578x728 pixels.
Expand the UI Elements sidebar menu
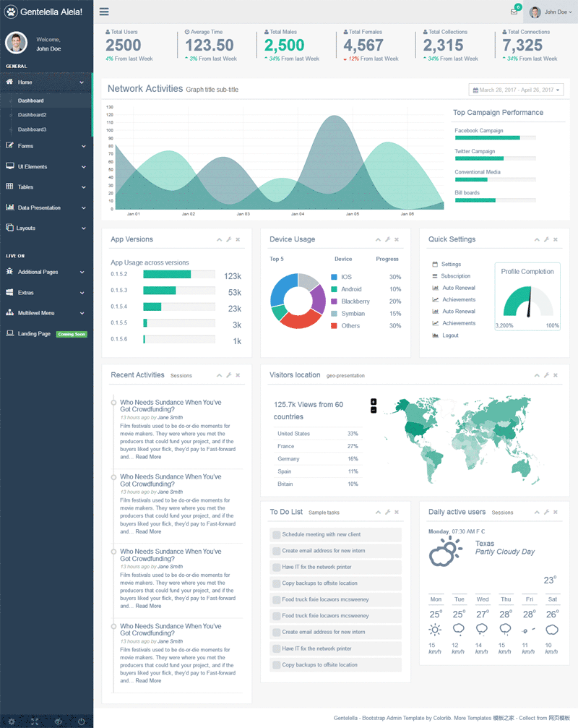point(46,166)
